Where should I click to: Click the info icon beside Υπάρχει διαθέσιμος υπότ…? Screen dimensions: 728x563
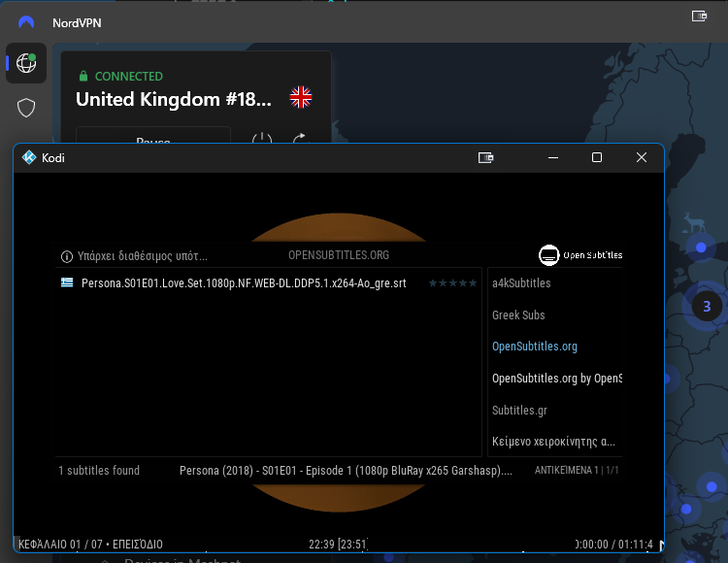[67, 256]
